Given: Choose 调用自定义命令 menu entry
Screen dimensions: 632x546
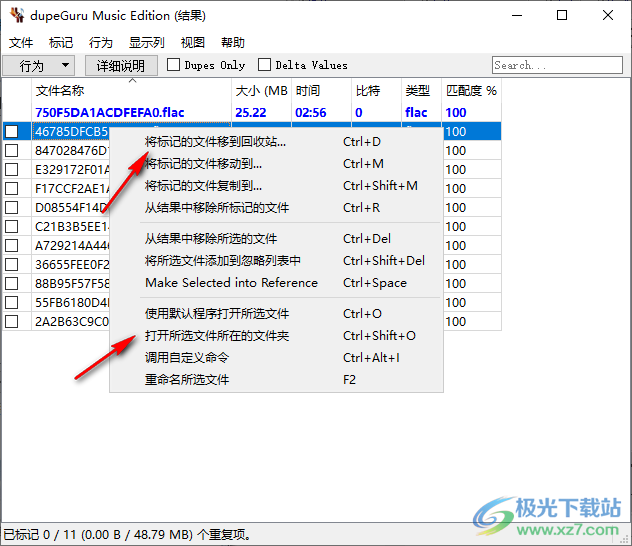Looking at the screenshot, I should 276,357.
